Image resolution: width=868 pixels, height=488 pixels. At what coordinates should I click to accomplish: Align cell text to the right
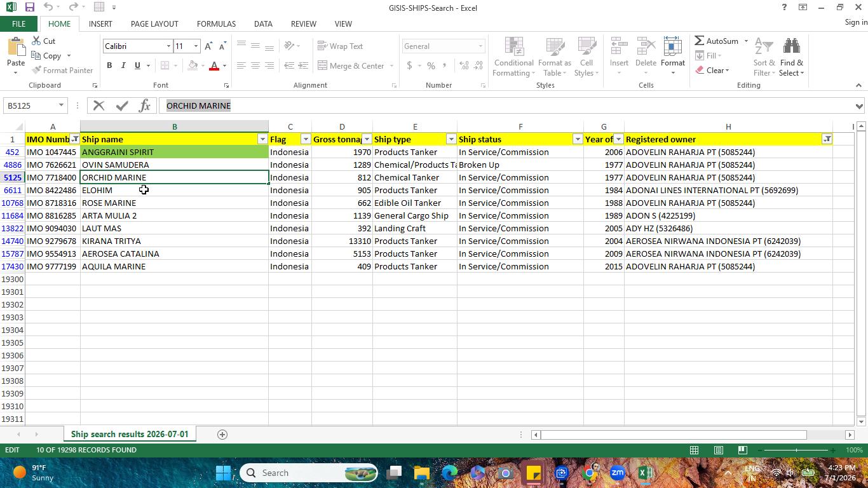coord(269,65)
